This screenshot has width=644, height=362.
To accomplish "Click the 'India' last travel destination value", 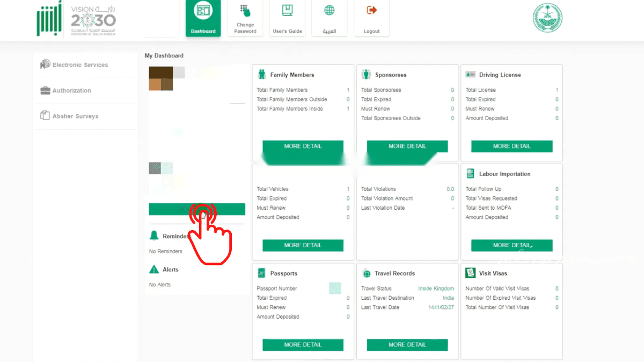I will (448, 298).
